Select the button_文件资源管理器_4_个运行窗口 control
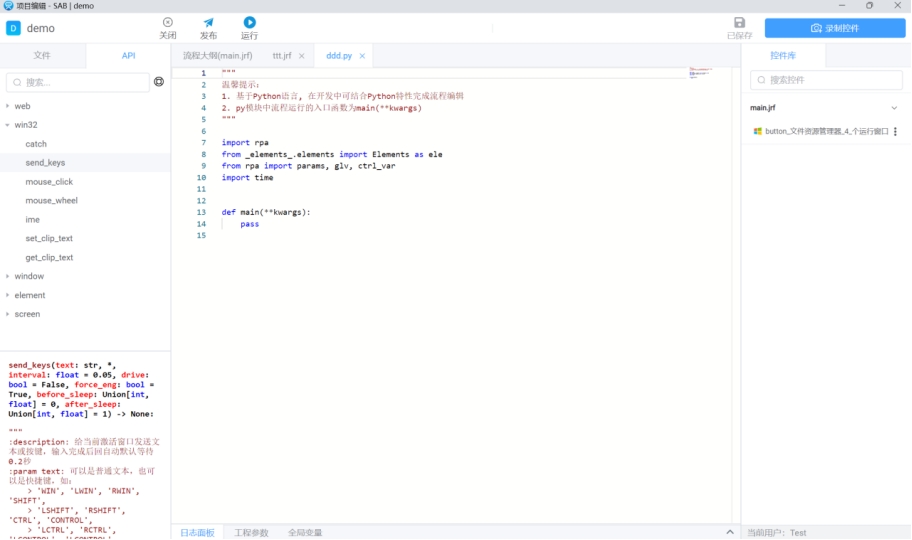 tap(826, 132)
